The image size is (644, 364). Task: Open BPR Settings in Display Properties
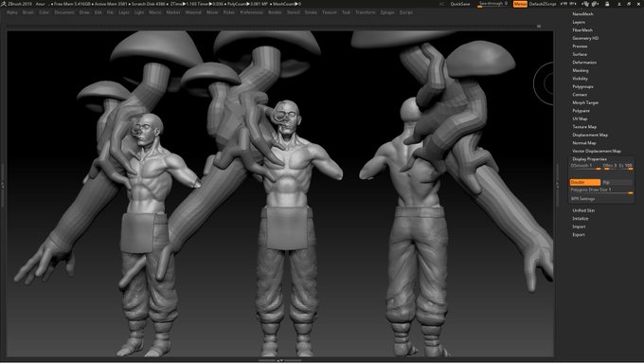click(582, 199)
